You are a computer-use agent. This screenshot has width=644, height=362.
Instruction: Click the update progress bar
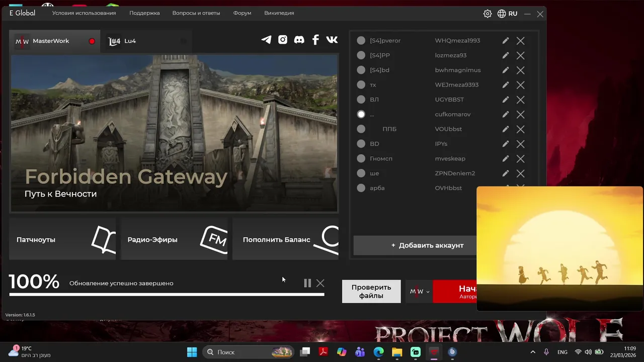click(x=167, y=294)
